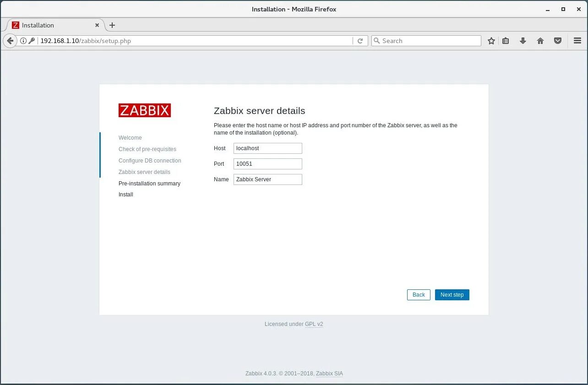Click the key icon in the address bar
The width and height of the screenshot is (588, 385).
coord(32,41)
